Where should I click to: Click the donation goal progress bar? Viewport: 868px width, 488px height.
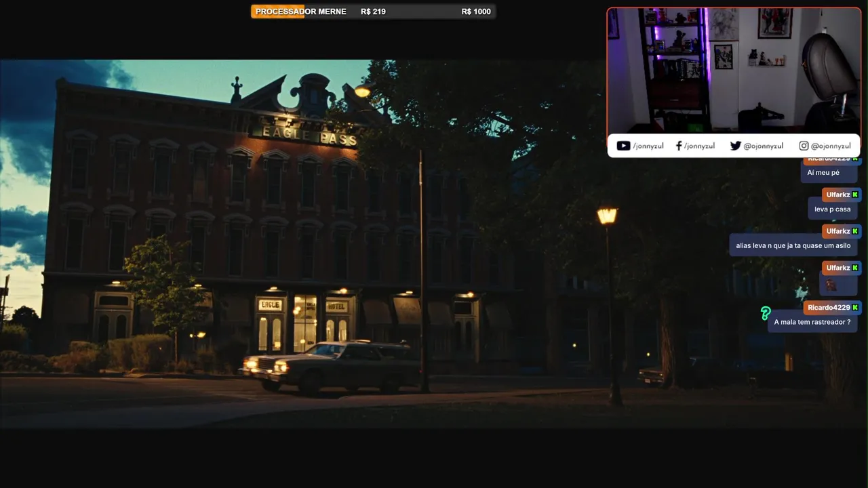tap(373, 12)
